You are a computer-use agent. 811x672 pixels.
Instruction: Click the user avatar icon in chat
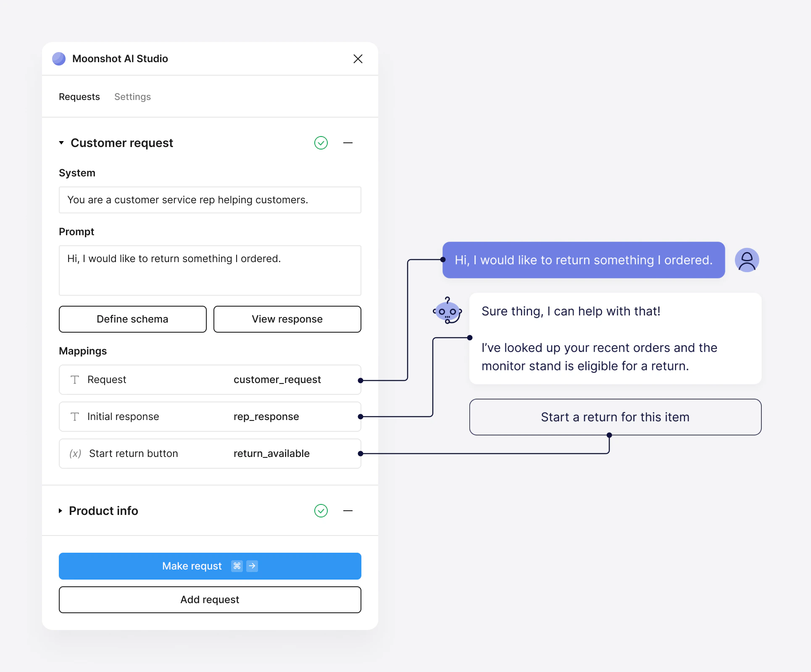(747, 260)
